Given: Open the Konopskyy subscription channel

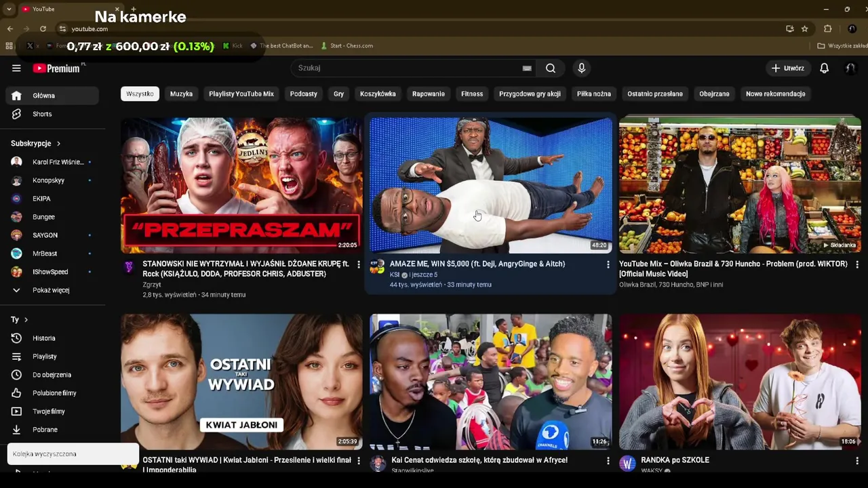Looking at the screenshot, I should click(52, 180).
